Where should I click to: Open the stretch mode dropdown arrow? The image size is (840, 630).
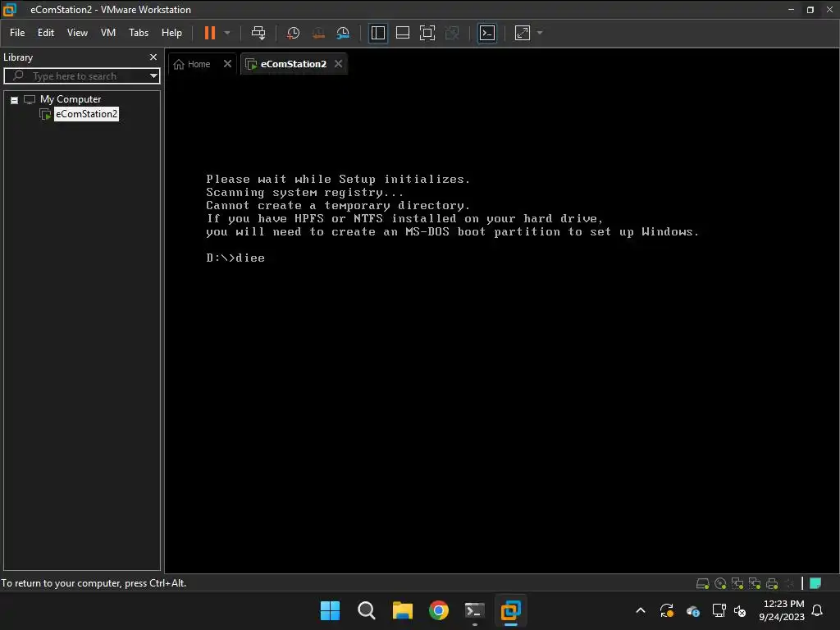coord(540,33)
